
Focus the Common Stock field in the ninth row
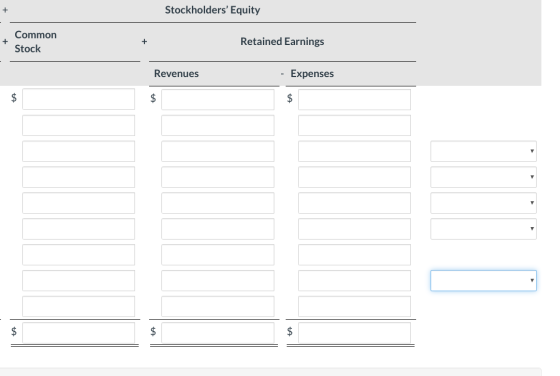pos(79,306)
